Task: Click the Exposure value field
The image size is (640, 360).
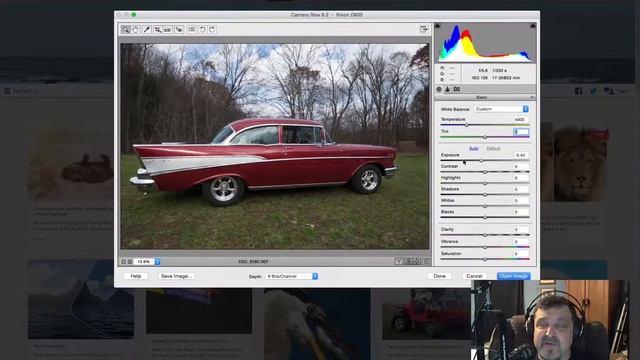Action: pyautogui.click(x=521, y=155)
